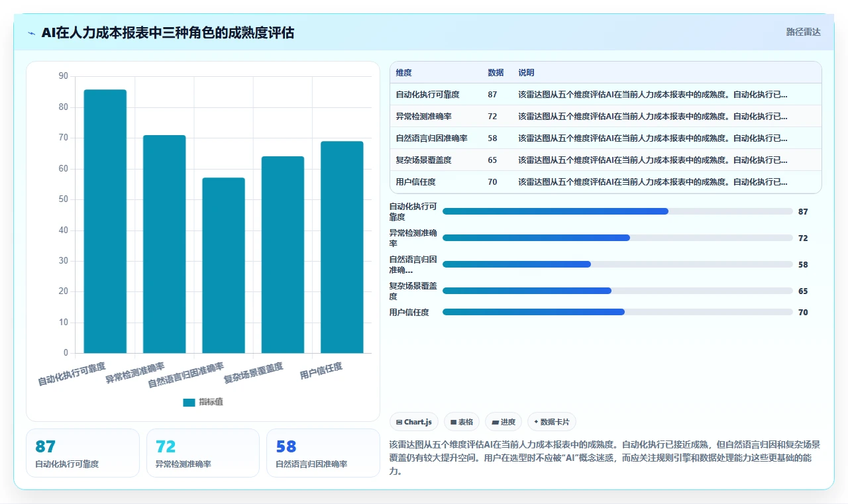Click the 自然语言归因准确率 bar in chart
The image size is (848, 504).
pyautogui.click(x=223, y=265)
